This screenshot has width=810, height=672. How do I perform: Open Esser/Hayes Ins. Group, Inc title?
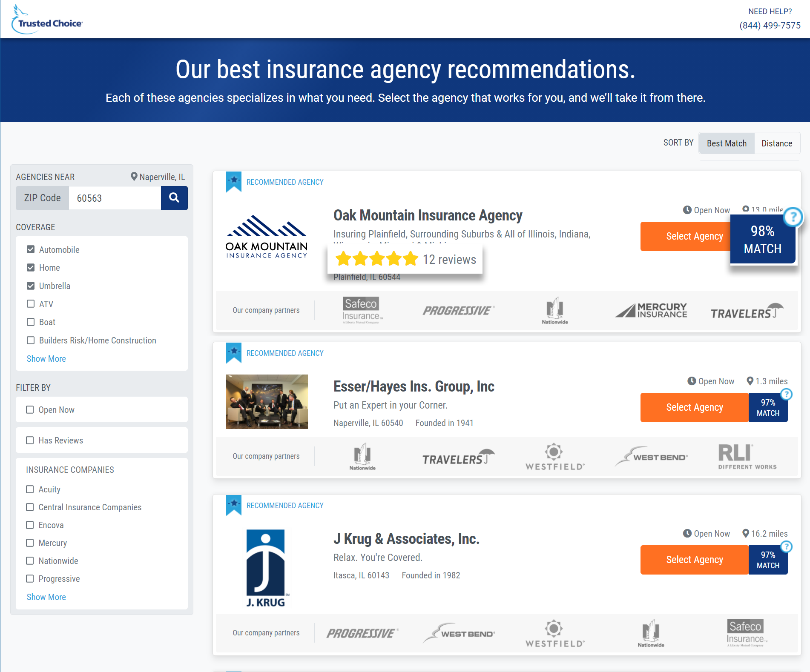coord(414,386)
